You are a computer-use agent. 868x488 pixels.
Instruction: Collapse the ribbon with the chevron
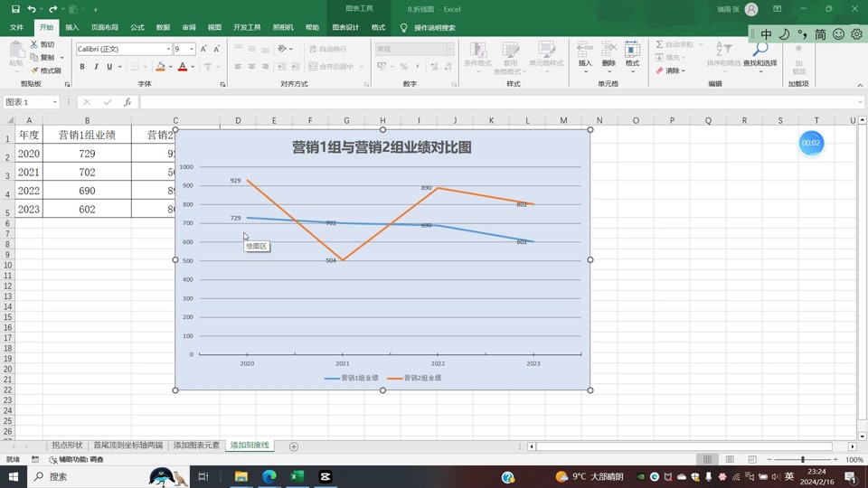[860, 85]
